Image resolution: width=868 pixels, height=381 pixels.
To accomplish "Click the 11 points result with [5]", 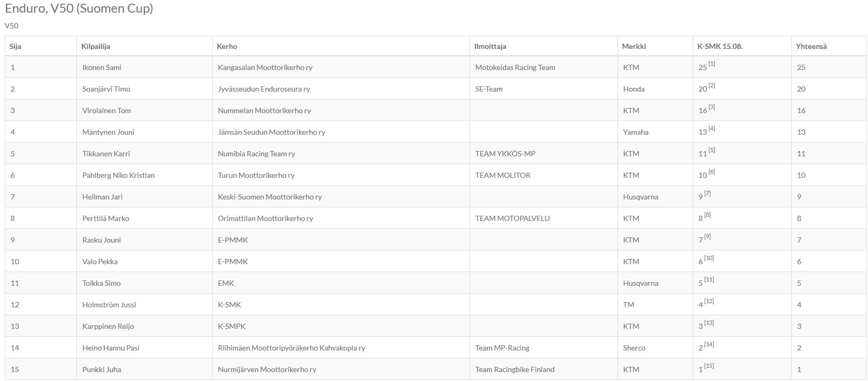I will 706,153.
